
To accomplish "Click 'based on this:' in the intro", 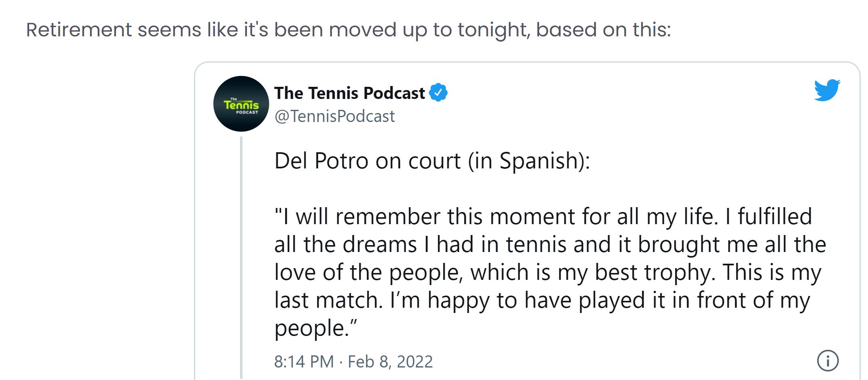I will 603,30.
